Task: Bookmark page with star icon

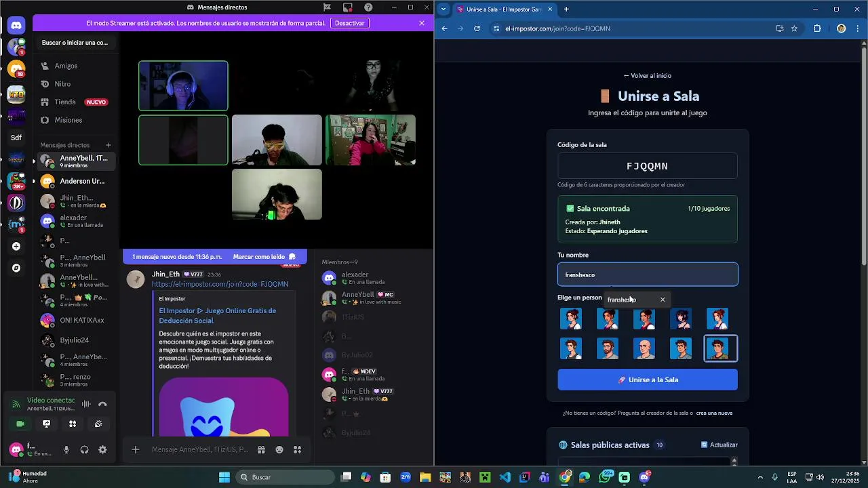Action: [x=794, y=28]
